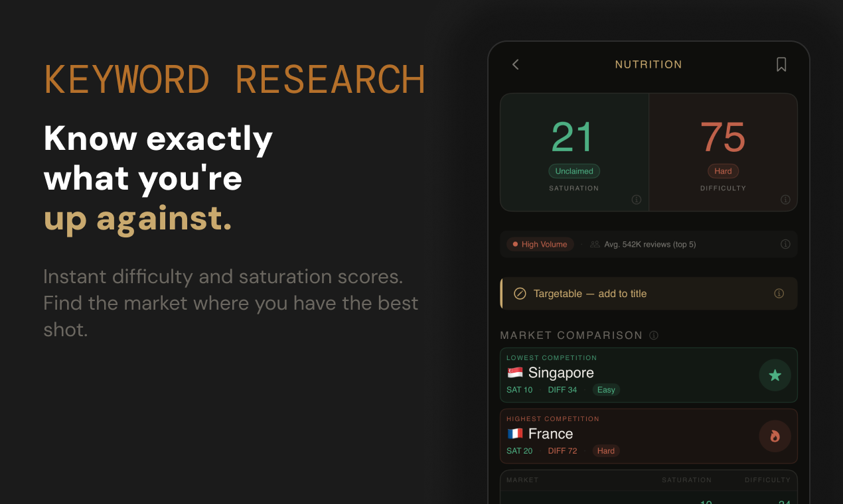Click the KEYWORD RESEARCH heading
The image size is (843, 504).
(x=235, y=80)
